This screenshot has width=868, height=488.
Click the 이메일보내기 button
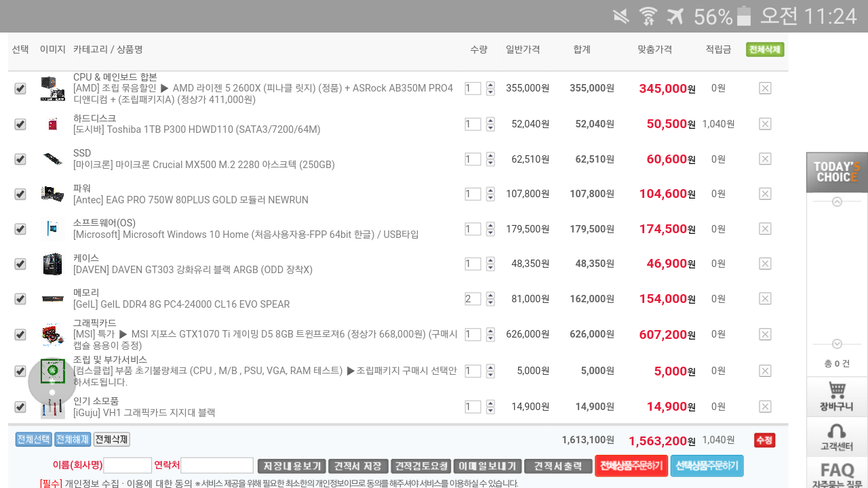pos(487,466)
